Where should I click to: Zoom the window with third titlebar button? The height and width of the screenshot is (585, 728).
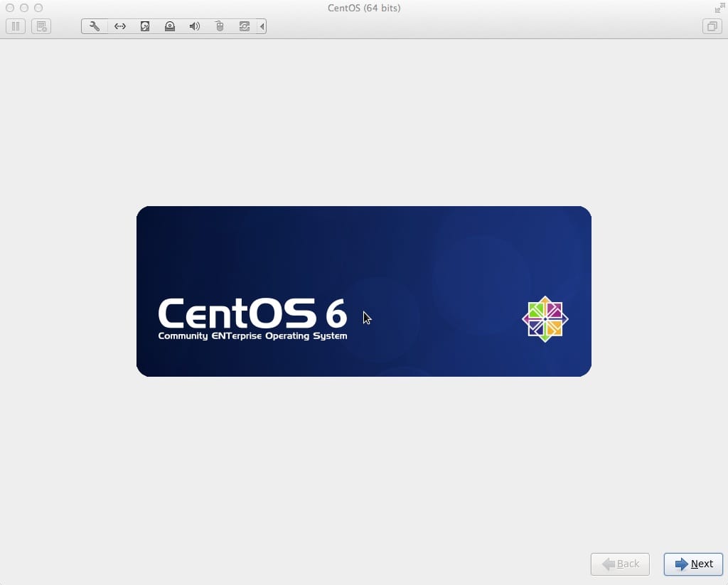pos(38,8)
